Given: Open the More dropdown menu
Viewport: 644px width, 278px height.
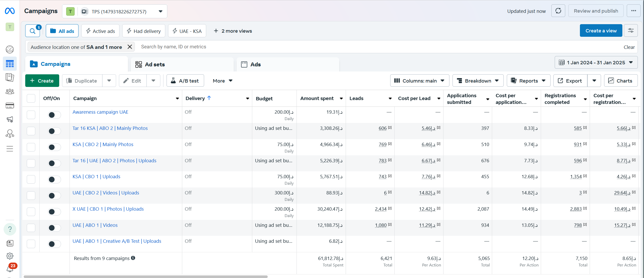Looking at the screenshot, I should tap(223, 81).
